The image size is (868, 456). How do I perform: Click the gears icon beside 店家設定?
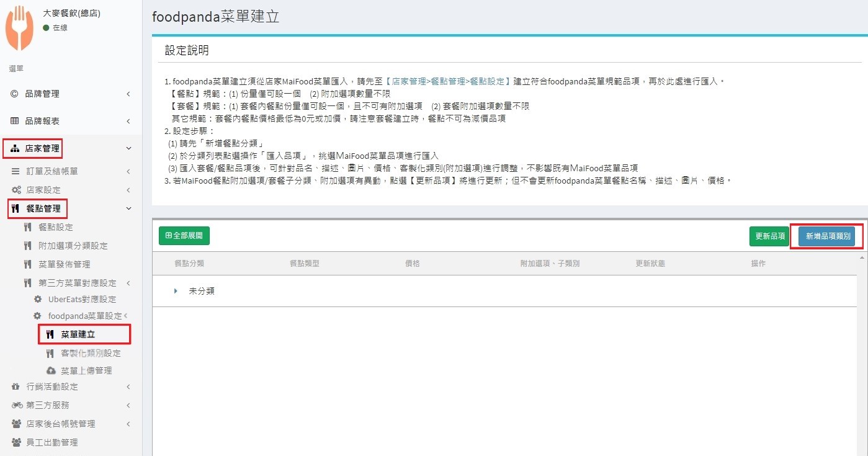point(17,190)
